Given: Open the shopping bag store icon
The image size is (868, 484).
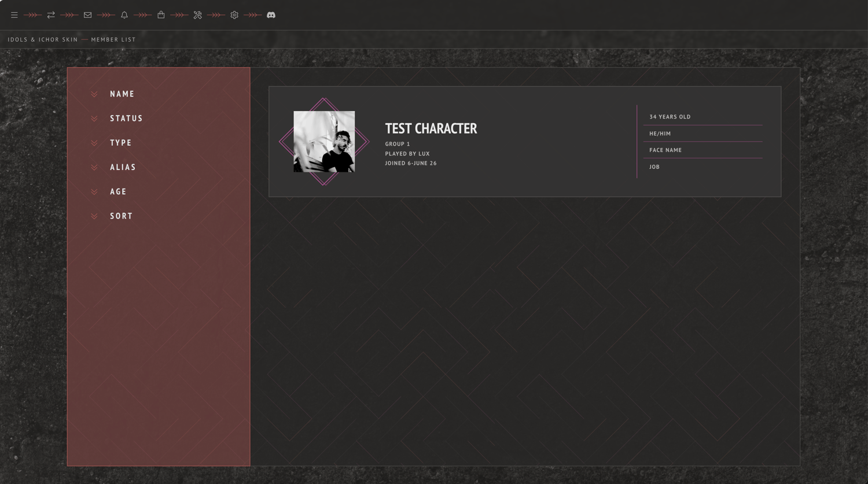Looking at the screenshot, I should click(x=161, y=15).
